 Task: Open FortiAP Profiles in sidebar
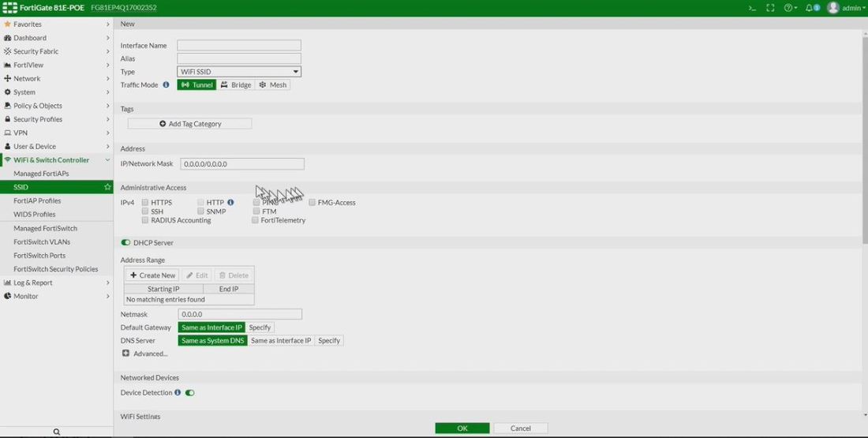click(37, 200)
